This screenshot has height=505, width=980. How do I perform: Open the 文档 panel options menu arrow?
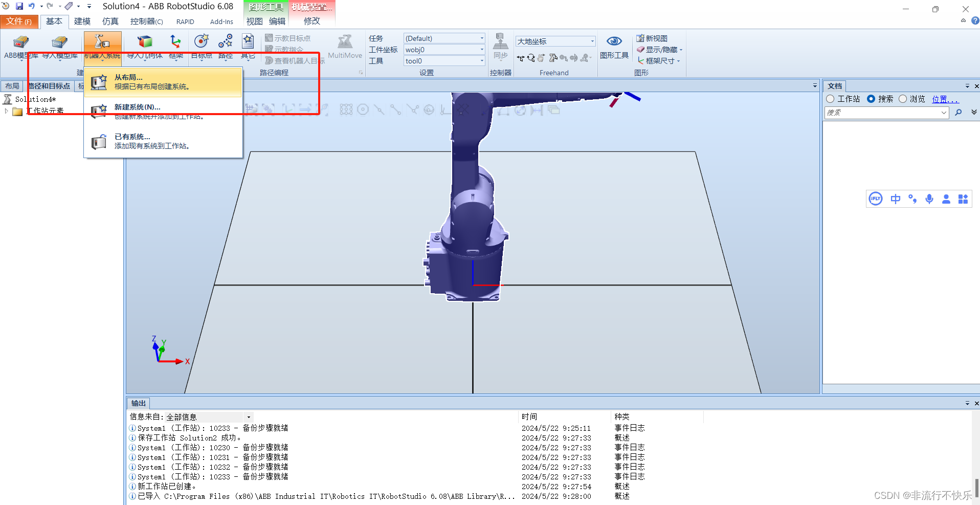click(x=967, y=86)
